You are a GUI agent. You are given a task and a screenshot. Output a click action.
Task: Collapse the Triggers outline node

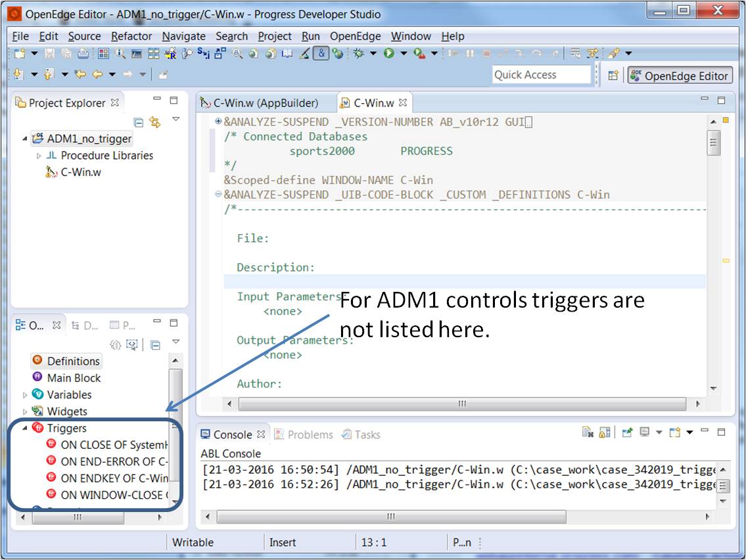tap(25, 428)
